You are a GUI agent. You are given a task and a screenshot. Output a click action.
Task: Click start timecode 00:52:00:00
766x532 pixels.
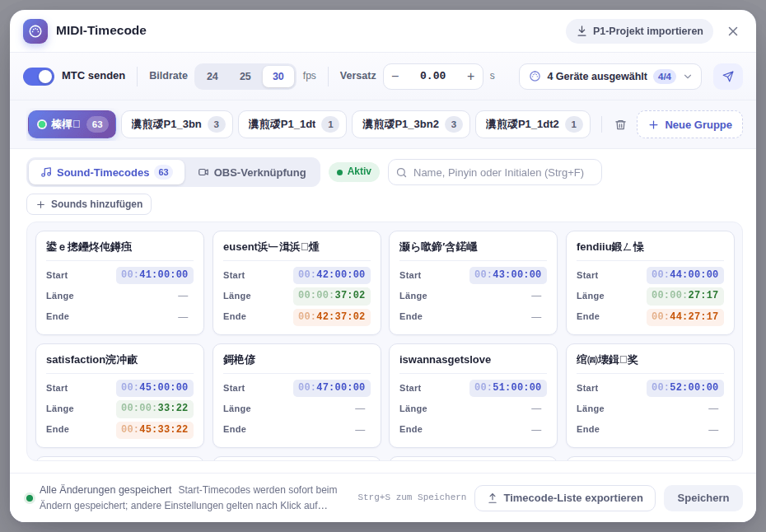coord(685,387)
